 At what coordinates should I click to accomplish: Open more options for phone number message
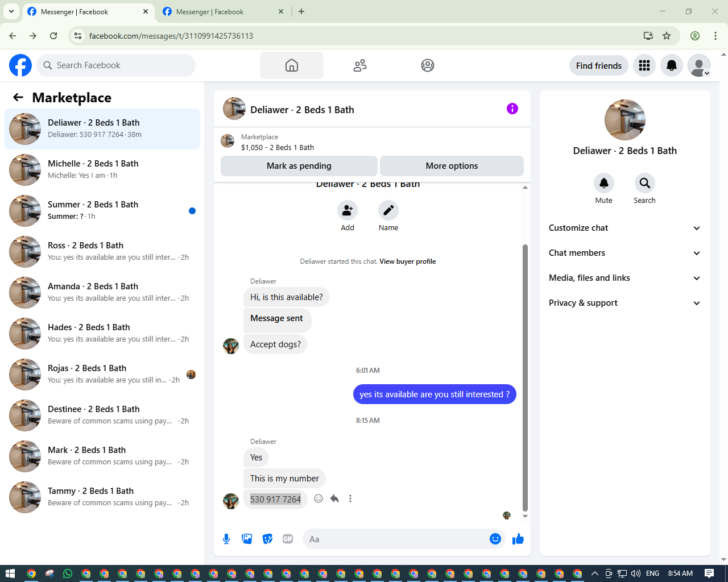pyautogui.click(x=350, y=498)
